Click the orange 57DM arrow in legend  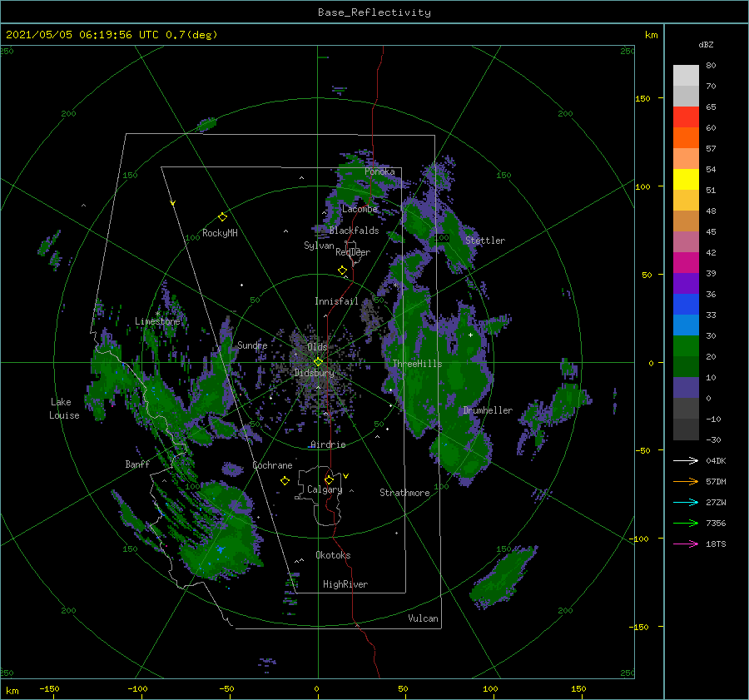coord(686,482)
